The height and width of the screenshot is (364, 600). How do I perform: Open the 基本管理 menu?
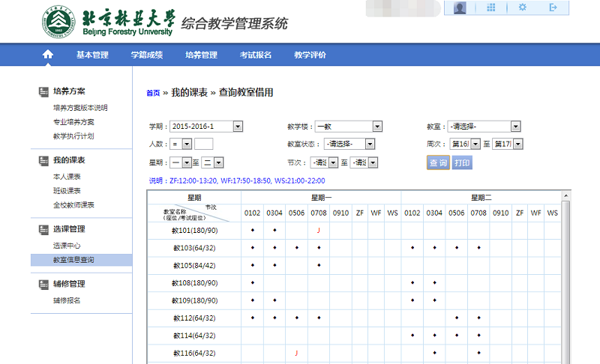point(92,55)
